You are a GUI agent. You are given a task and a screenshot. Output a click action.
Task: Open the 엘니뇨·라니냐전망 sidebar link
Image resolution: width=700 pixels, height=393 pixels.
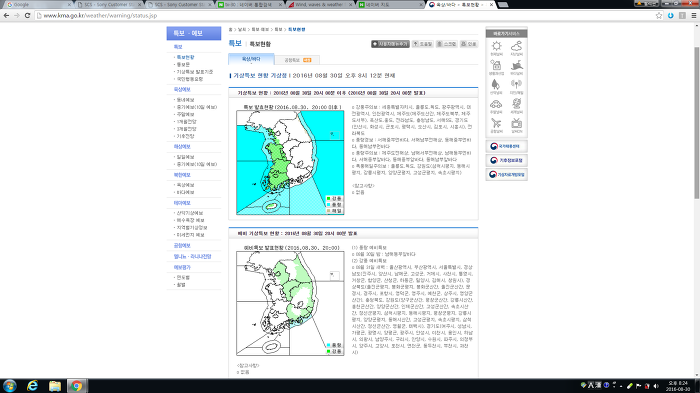[x=192, y=257]
